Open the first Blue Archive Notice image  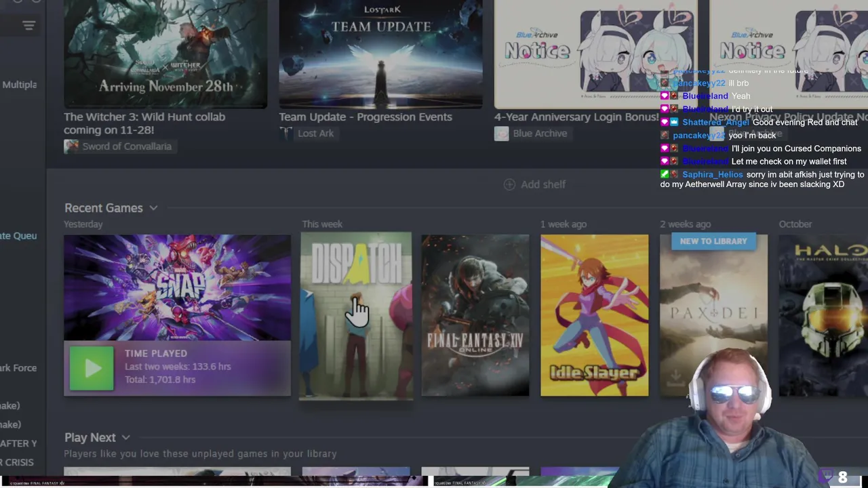[595, 54]
